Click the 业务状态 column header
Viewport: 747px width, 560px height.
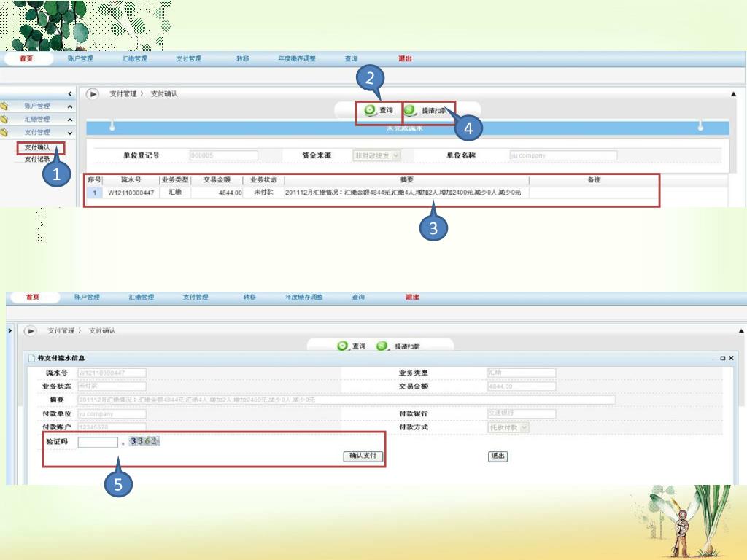pos(263,180)
